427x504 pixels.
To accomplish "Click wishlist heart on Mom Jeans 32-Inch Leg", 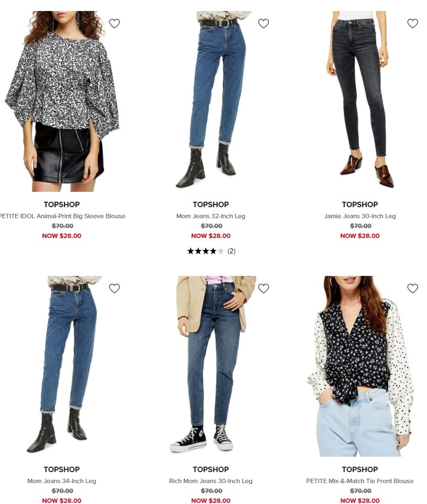I will tap(264, 24).
